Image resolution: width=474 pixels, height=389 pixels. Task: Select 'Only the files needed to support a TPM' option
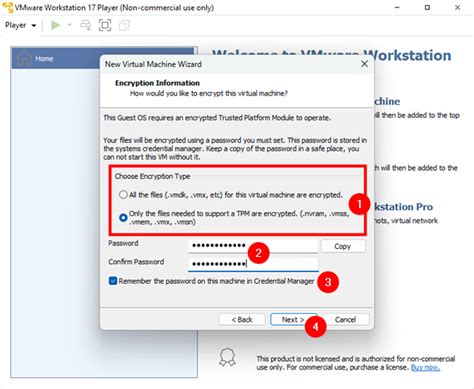pos(123,218)
